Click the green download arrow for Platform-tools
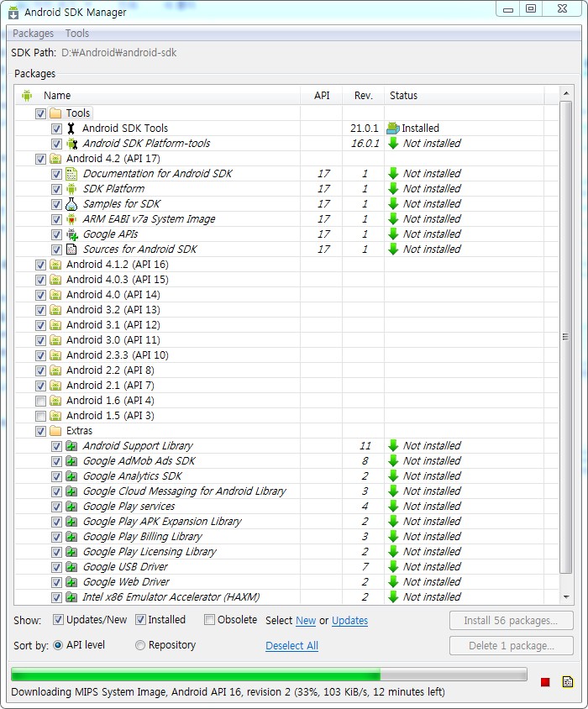This screenshot has width=588, height=709. [x=393, y=144]
